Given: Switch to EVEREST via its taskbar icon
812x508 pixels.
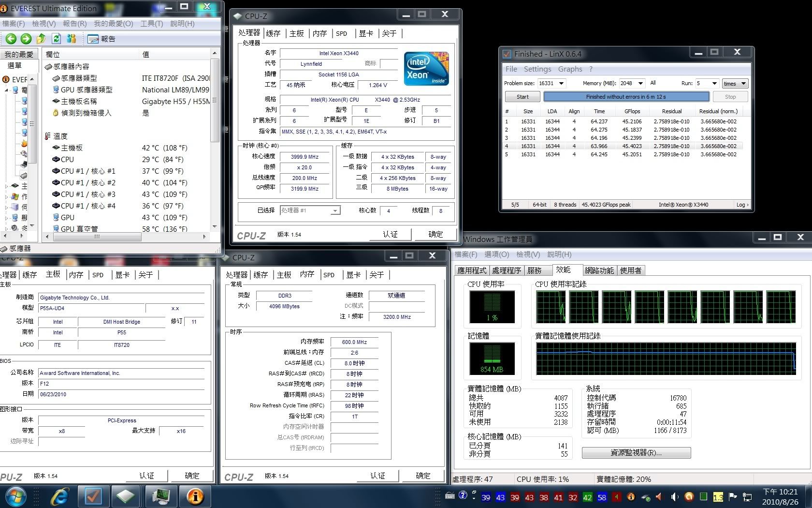Looking at the screenshot, I should [x=195, y=496].
